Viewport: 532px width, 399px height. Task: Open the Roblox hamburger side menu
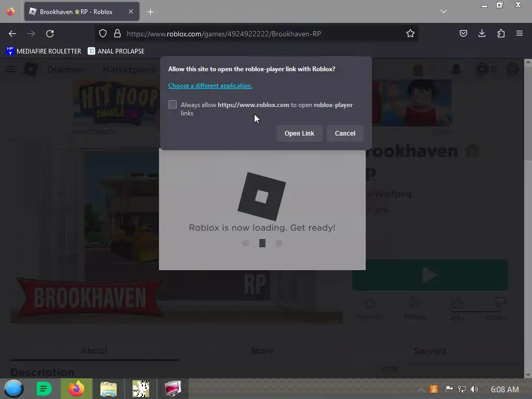[10, 69]
